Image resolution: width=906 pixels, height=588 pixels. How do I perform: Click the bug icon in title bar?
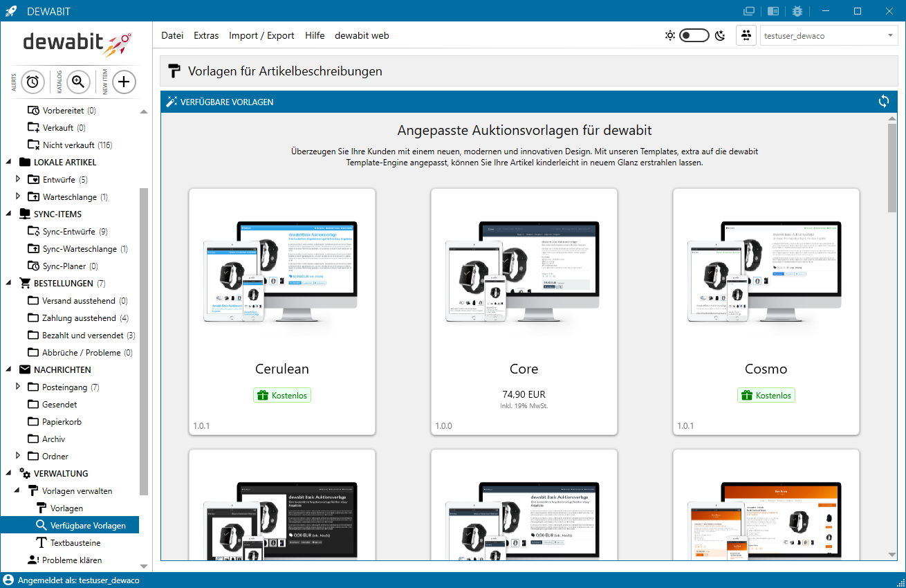[797, 11]
